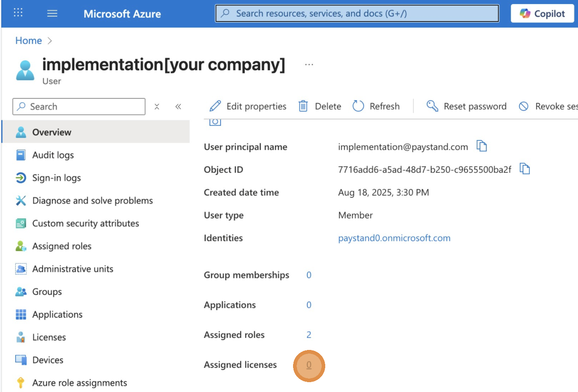Click the camera icon under the toolbar
The height and width of the screenshot is (392, 578).
215,122
